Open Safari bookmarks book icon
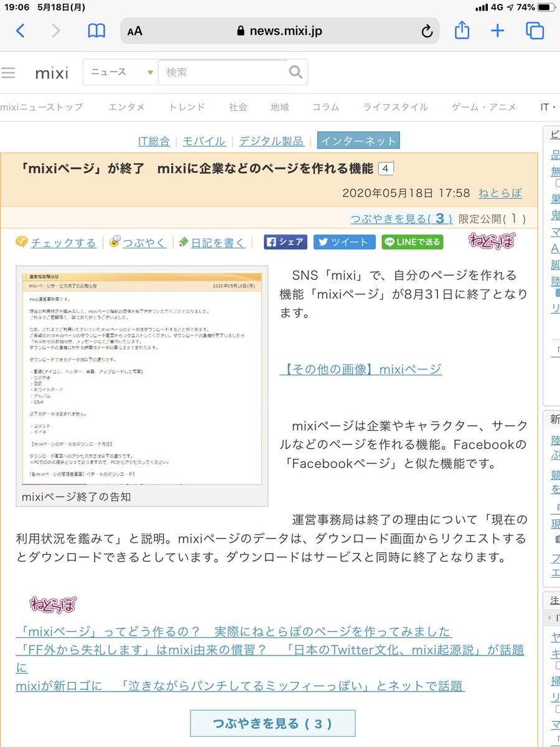Image resolution: width=560 pixels, height=747 pixels. [96, 31]
